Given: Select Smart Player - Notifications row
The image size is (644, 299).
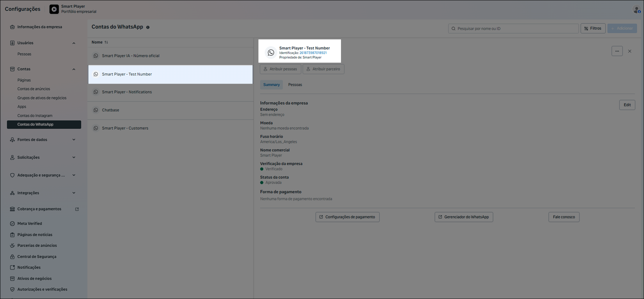Looking at the screenshot, I should point(170,92).
